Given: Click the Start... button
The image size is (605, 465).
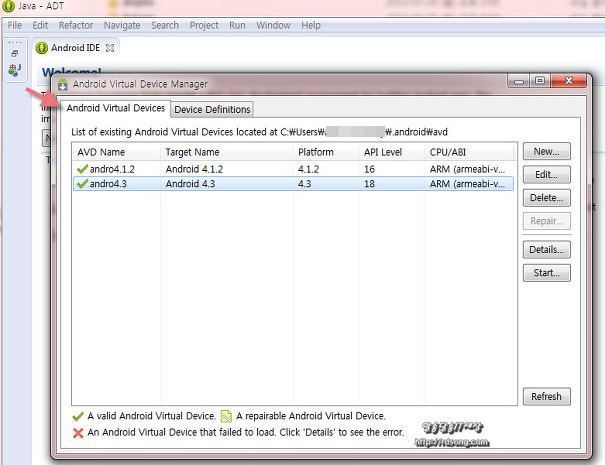Looking at the screenshot, I should point(546,273).
